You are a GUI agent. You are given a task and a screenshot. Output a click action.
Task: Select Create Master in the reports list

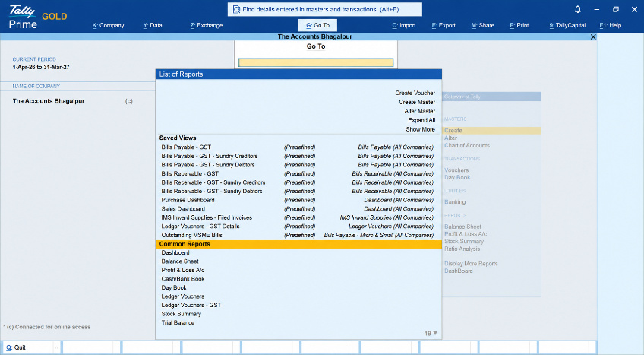pyautogui.click(x=416, y=103)
